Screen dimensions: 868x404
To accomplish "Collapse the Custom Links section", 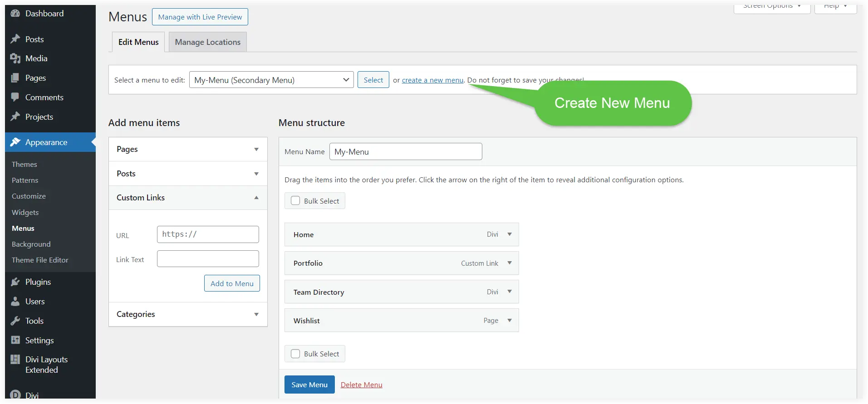I will point(188,198).
